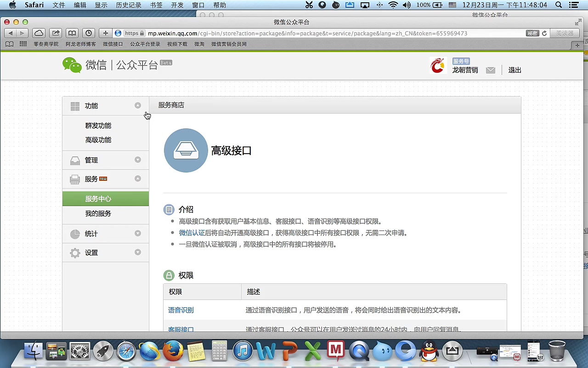Viewport: 588px width, 368px height.
Task: Open the 微淘 bookmark
Action: click(x=199, y=44)
